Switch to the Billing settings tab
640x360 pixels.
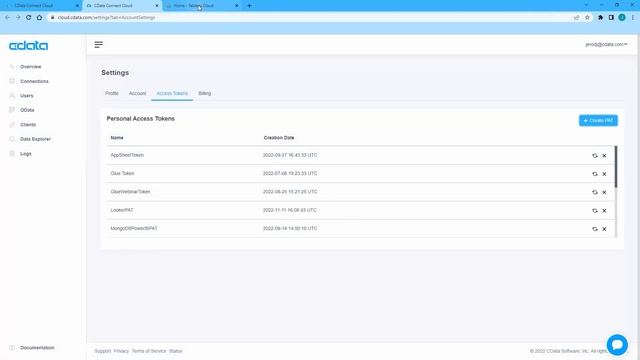pos(204,93)
